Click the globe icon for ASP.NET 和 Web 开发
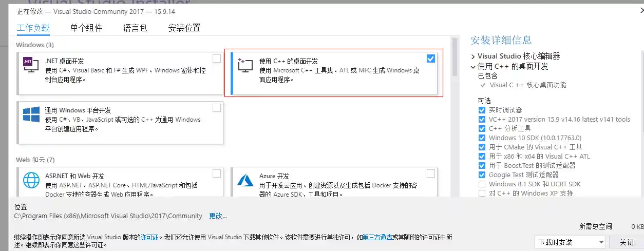Image resolution: width=644 pixels, height=251 pixels. [31, 180]
